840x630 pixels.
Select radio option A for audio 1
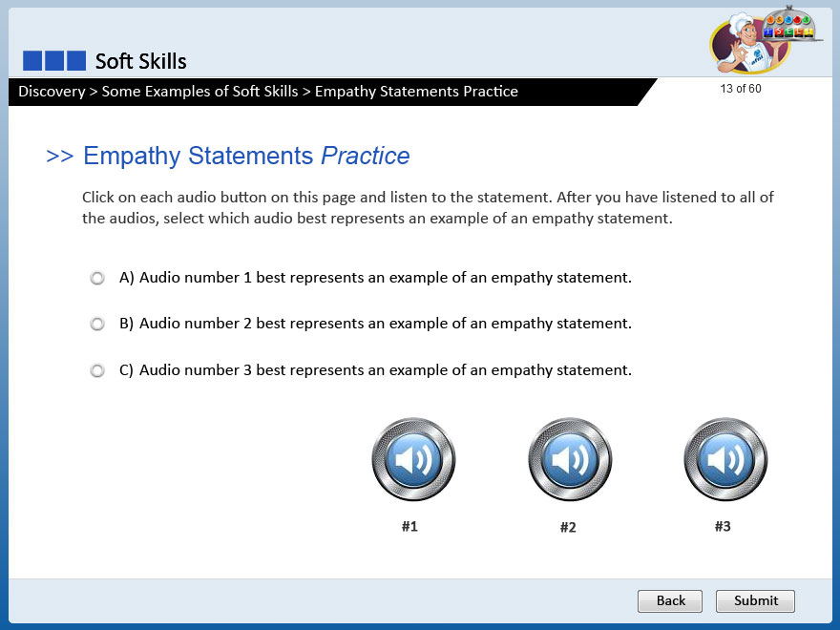[97, 279]
